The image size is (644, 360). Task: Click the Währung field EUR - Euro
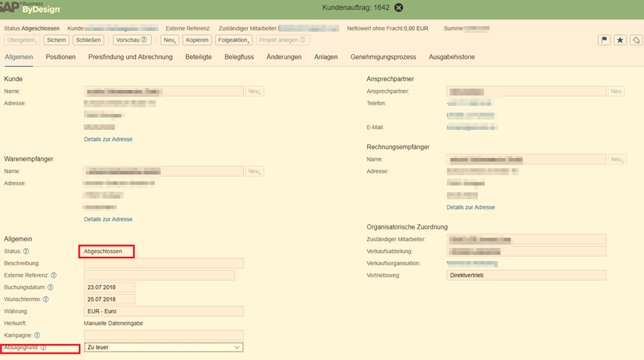click(x=163, y=311)
